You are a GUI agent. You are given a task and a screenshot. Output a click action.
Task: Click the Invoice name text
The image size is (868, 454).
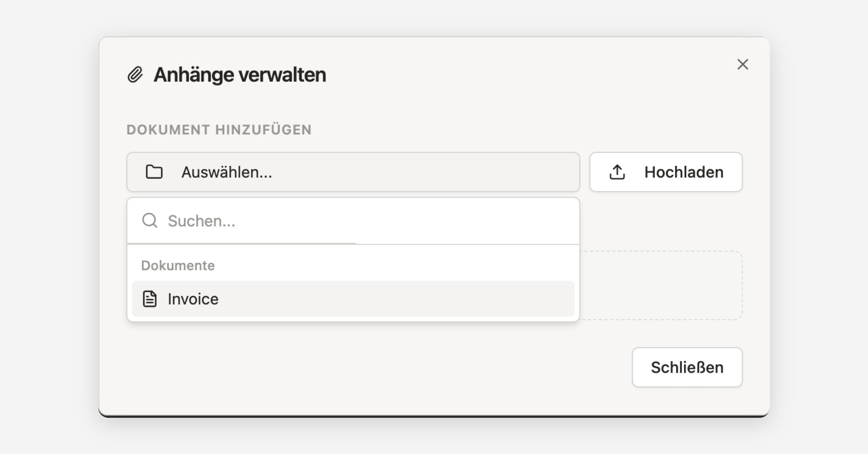193,299
